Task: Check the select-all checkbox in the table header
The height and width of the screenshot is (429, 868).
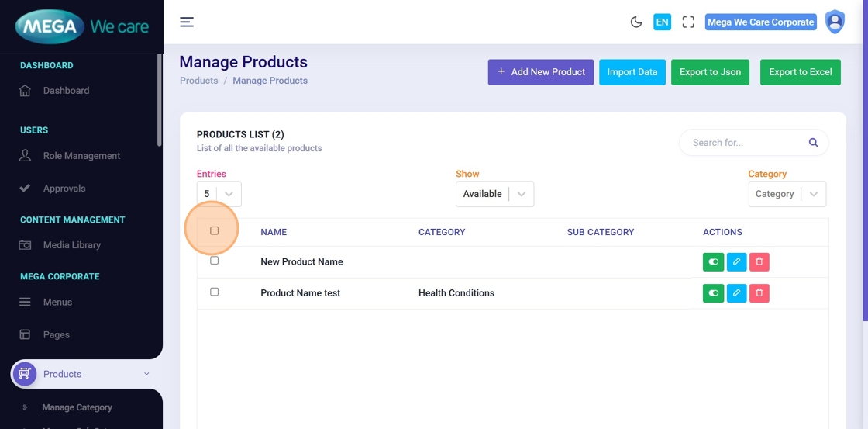Action: click(x=215, y=230)
